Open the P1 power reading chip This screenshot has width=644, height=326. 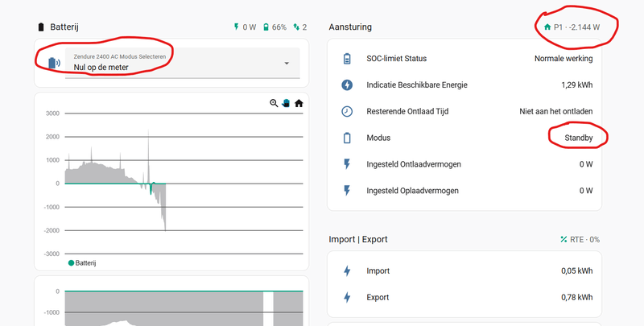[x=572, y=27]
